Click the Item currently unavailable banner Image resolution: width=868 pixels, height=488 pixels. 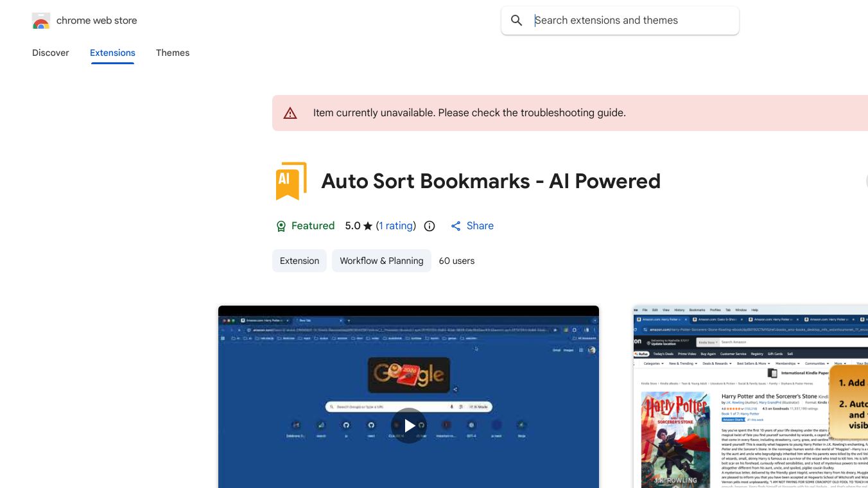(x=469, y=112)
